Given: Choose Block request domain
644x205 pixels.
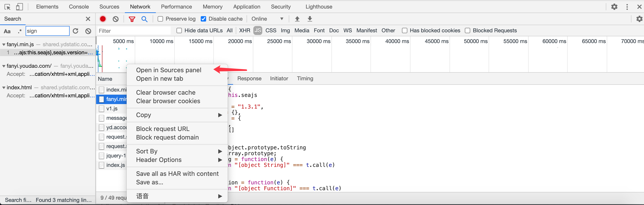Looking at the screenshot, I should 177,137.
